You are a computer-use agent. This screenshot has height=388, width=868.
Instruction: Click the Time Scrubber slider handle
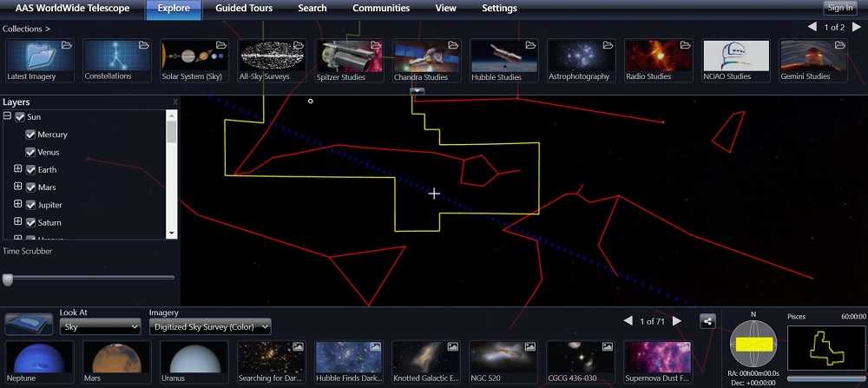tap(8, 279)
